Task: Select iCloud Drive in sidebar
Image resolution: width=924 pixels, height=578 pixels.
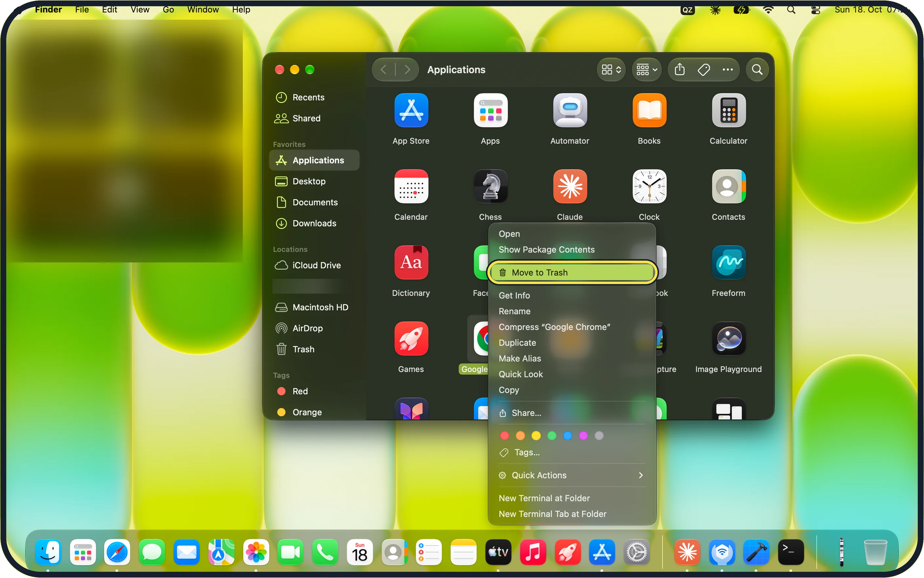Action: click(x=314, y=265)
